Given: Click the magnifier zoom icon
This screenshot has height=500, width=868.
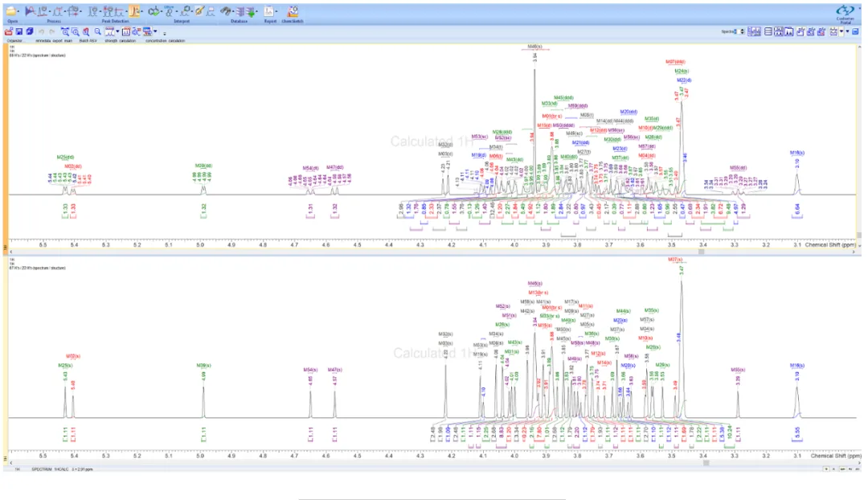Looking at the screenshot, I should (97, 31).
